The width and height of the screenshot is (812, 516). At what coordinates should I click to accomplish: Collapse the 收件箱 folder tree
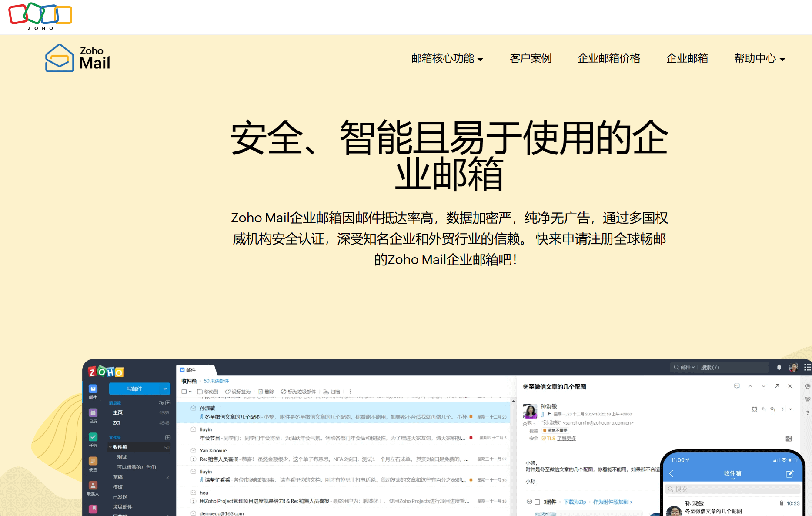[x=110, y=447]
